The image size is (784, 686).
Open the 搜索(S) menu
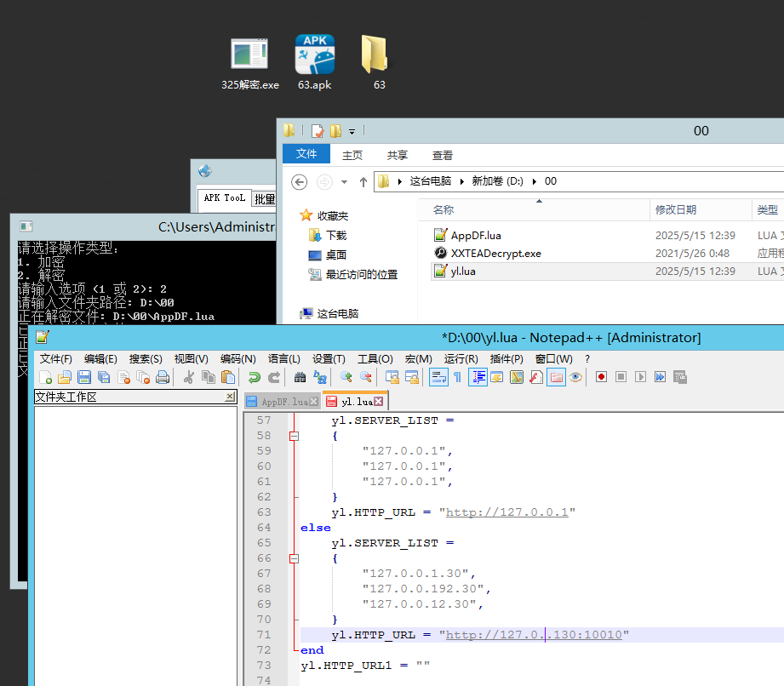point(146,359)
